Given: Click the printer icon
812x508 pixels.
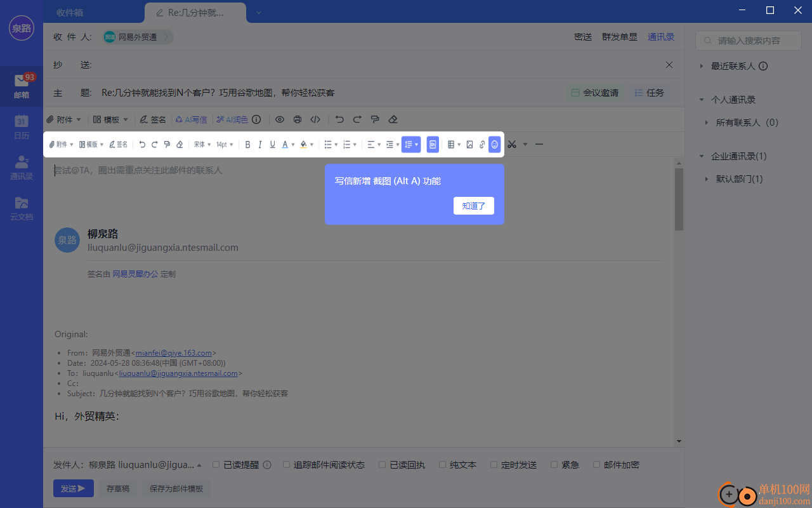Looking at the screenshot, I should coord(298,119).
